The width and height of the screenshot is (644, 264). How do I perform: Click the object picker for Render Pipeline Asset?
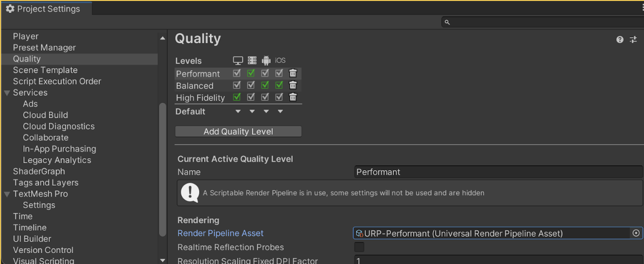point(636,233)
